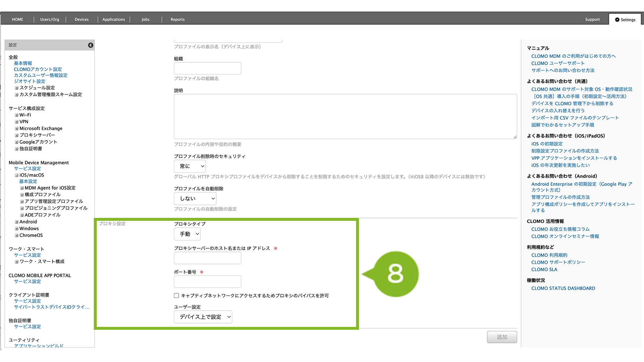Open the Reports menu

[177, 20]
